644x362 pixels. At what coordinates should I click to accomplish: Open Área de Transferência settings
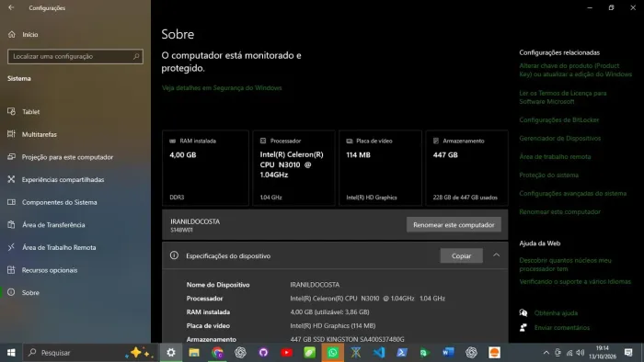click(x=53, y=225)
